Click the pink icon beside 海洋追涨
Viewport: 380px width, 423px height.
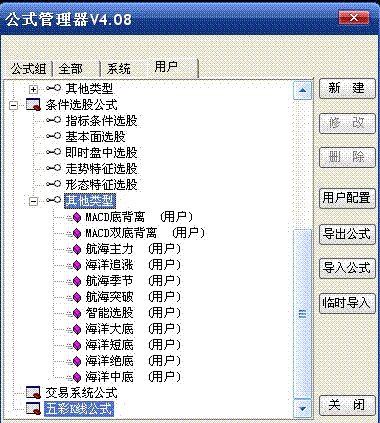[x=77, y=265]
